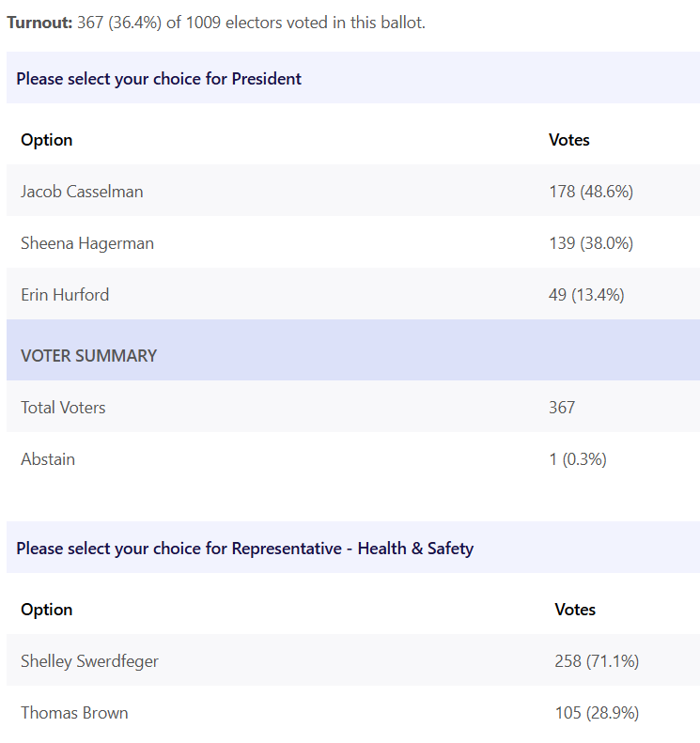Click Sheena Hagerman's 139 (38.0%) vote count
The width and height of the screenshot is (700, 743).
tap(591, 243)
